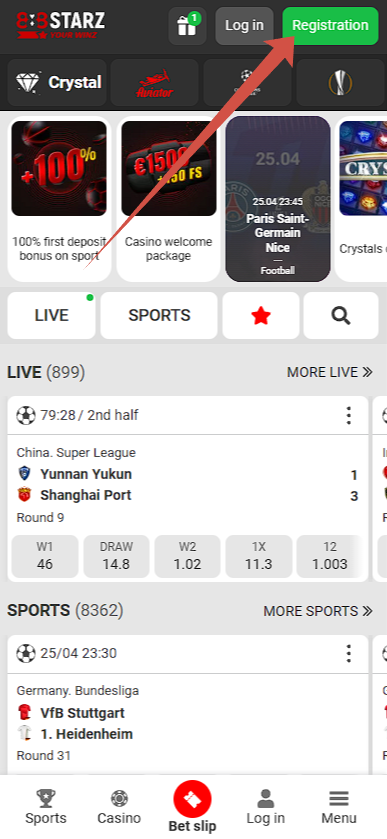The image size is (387, 839).
Task: Click the top Log in button
Action: tap(244, 26)
